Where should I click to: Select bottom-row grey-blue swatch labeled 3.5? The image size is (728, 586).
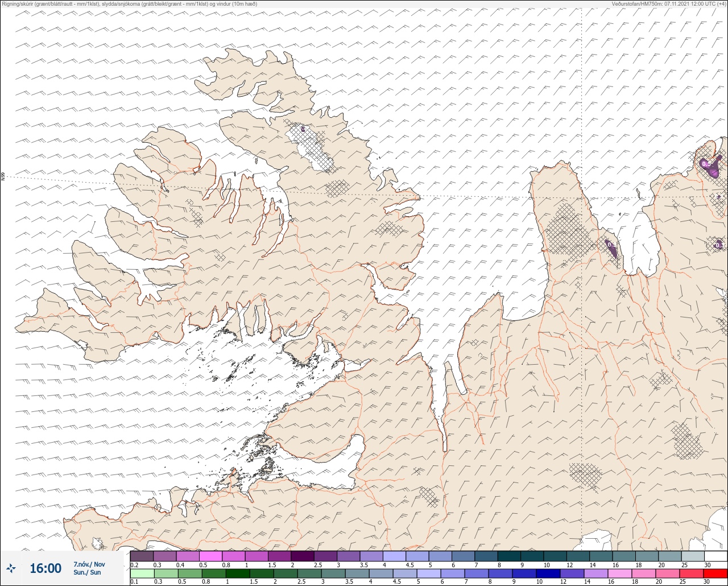357,573
